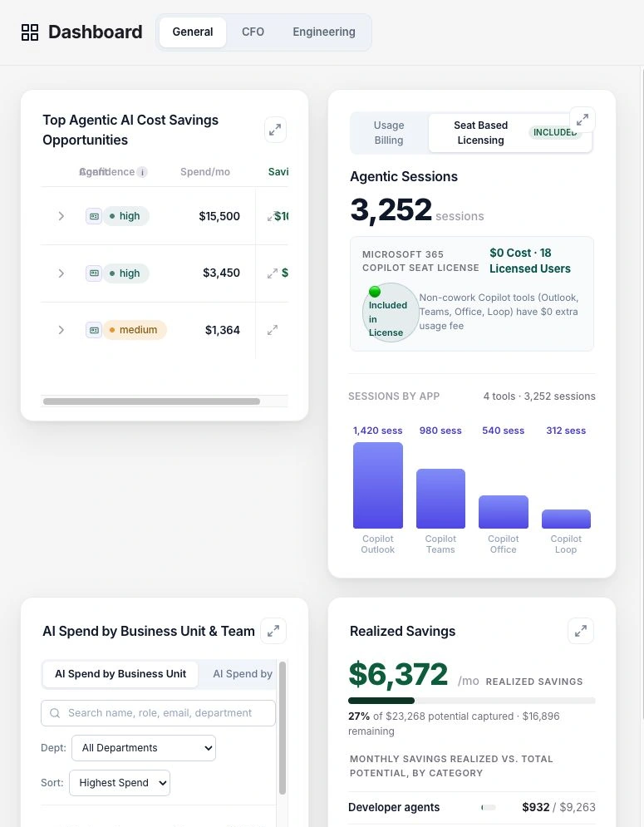The height and width of the screenshot is (827, 644).
Task: Click the high confidence badge in $3,450 row
Action: pyautogui.click(x=126, y=273)
